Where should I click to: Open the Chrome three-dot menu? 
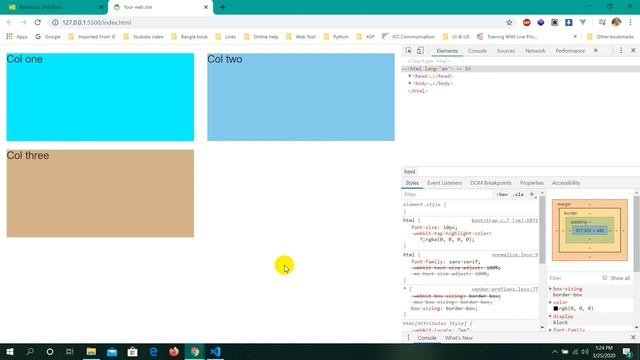pos(631,22)
